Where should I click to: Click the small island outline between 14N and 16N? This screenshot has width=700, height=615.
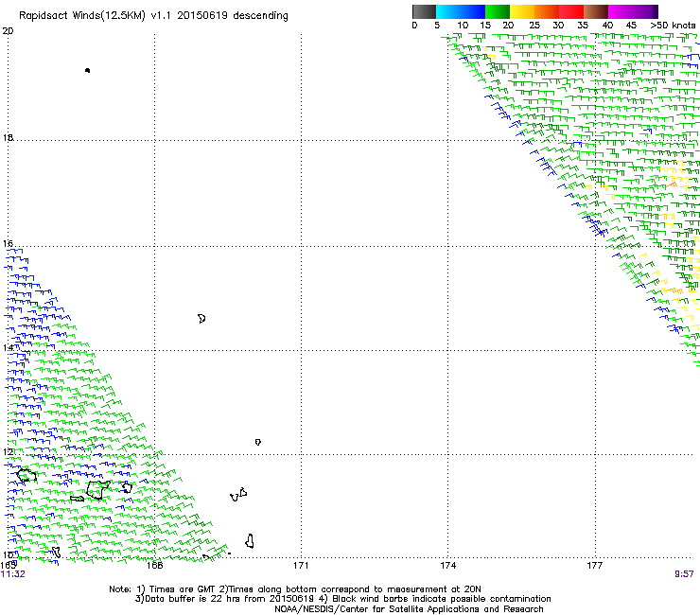201,319
